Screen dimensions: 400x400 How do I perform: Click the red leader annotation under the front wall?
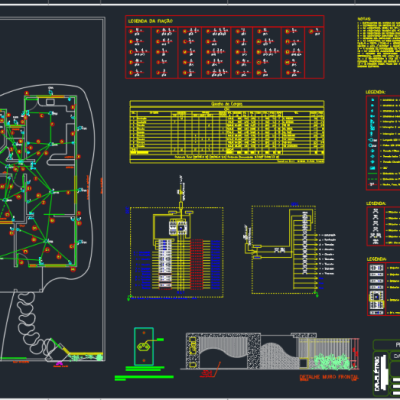click(211, 370)
